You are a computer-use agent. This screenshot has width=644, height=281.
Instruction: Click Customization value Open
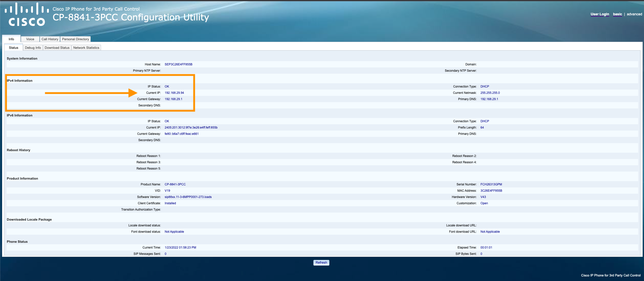pyautogui.click(x=484, y=203)
